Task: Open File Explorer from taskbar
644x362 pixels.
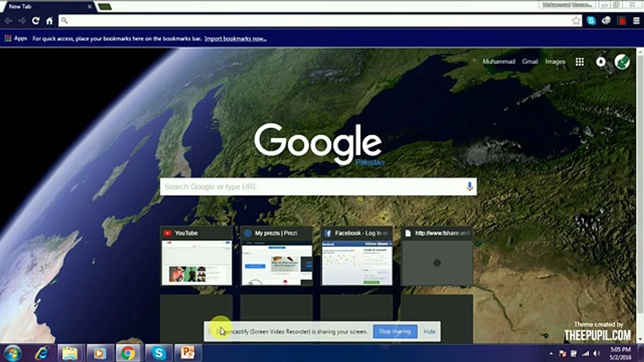Action: [70, 353]
